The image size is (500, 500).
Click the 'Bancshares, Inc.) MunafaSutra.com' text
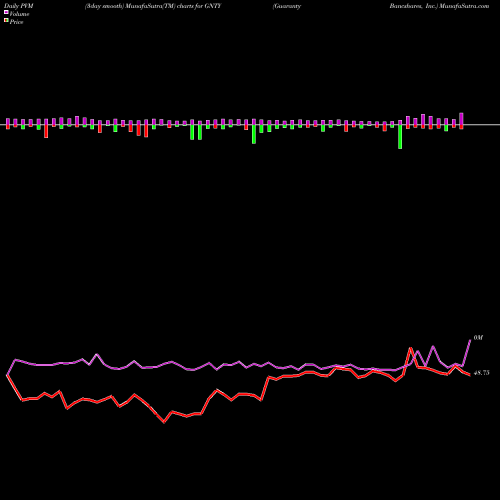(x=439, y=6)
